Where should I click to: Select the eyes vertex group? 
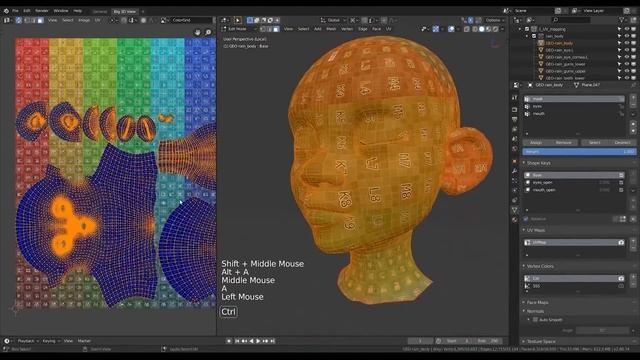point(574,106)
